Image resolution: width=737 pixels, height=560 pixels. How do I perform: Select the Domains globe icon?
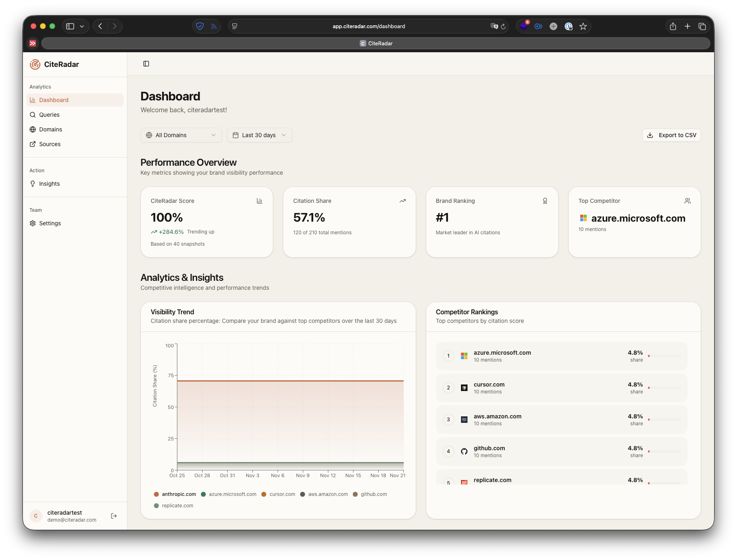(x=33, y=129)
